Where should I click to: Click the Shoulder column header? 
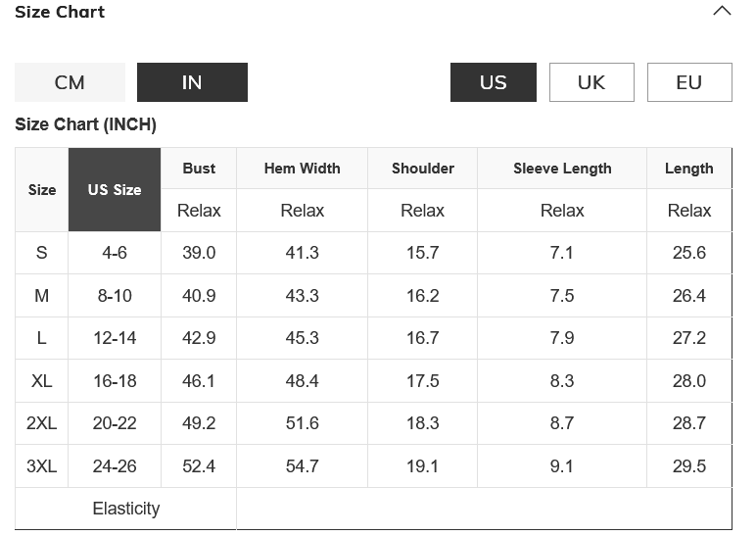422,169
